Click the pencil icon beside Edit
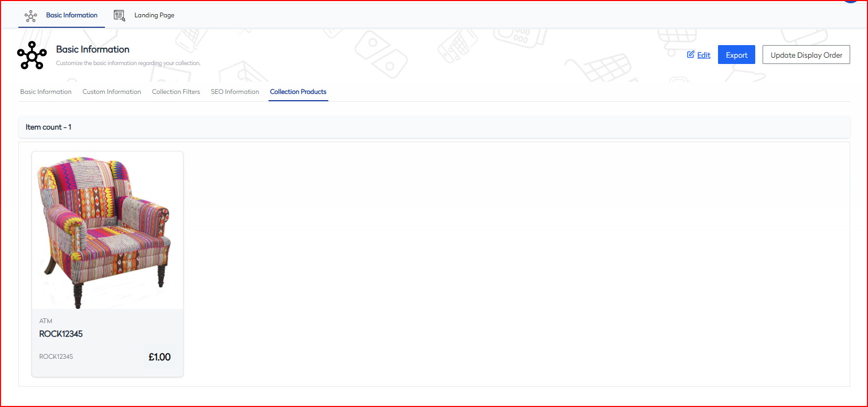Image resolution: width=868 pixels, height=407 pixels. point(691,55)
